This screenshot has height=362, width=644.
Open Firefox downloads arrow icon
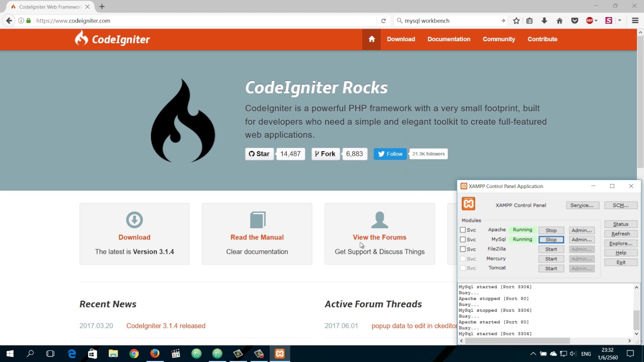(544, 21)
